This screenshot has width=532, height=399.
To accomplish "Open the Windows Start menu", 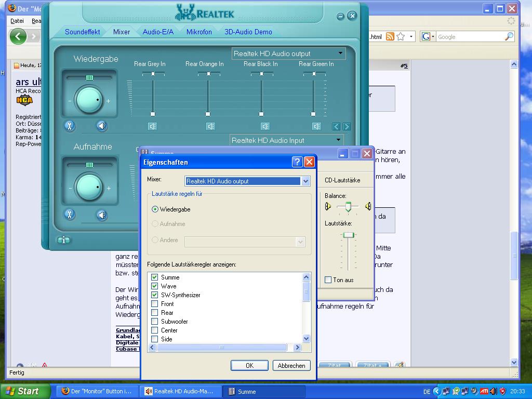I will (25, 391).
